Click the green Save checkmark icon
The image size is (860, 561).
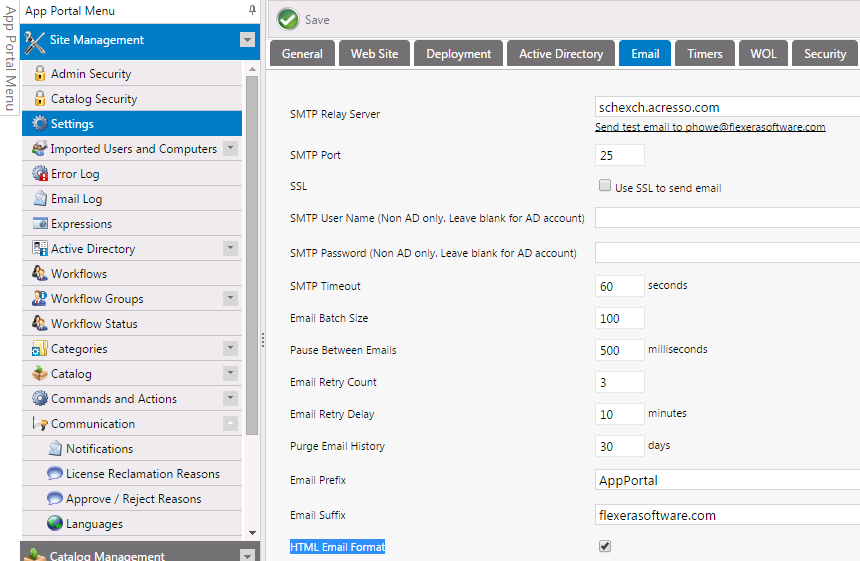pos(288,19)
